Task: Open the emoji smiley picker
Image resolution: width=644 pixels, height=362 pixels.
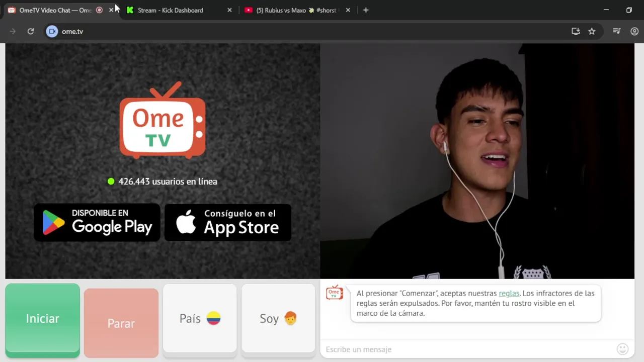Action: pos(622,349)
